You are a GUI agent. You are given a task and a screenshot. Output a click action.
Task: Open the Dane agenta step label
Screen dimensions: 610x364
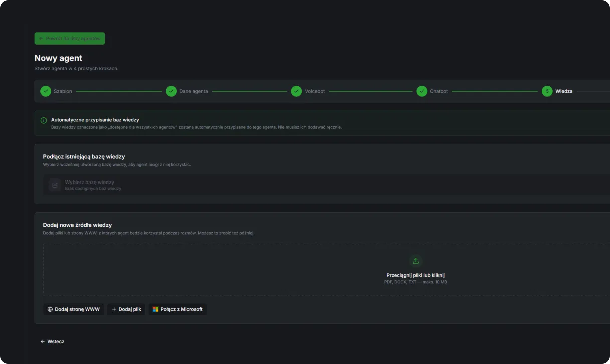tap(194, 91)
